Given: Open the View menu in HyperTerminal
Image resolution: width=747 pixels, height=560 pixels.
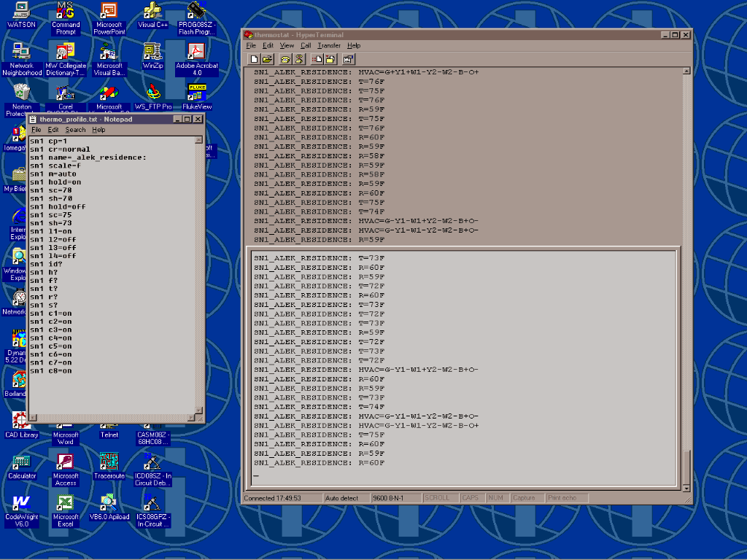Looking at the screenshot, I should coord(287,45).
